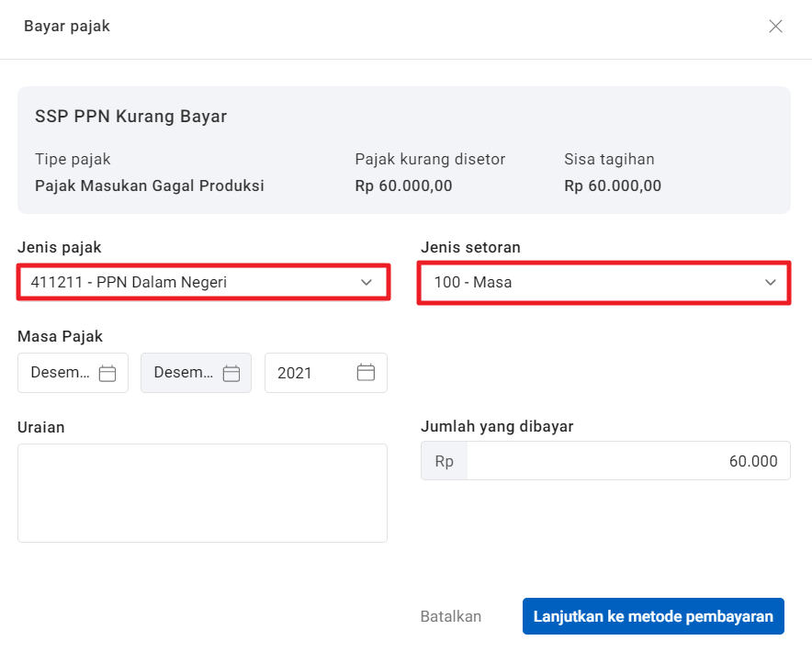Select the Rp currency prefix box
The image size is (812, 652).
(445, 461)
